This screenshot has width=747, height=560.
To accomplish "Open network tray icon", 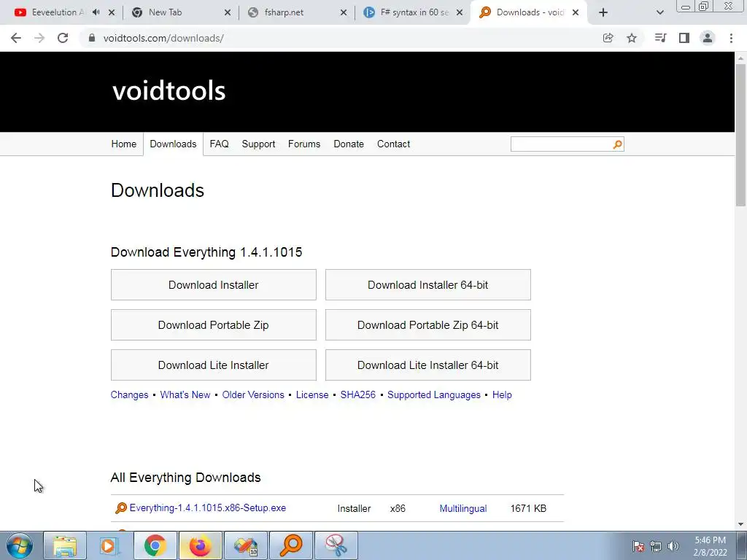I will coord(656,546).
